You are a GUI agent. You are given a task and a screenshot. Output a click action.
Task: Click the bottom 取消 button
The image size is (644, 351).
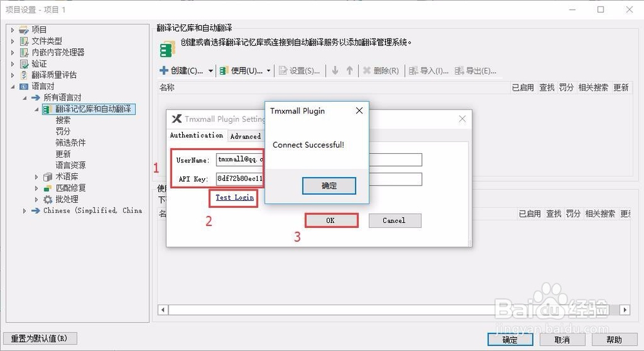(x=562, y=339)
